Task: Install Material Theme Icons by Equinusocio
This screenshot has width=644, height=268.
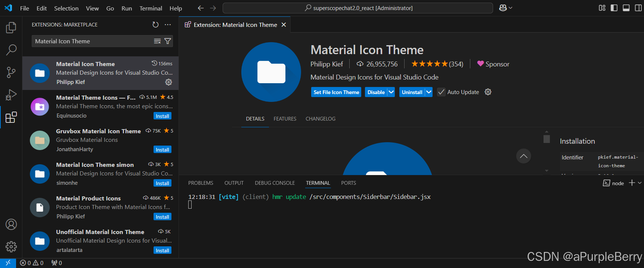Action: tap(162, 116)
